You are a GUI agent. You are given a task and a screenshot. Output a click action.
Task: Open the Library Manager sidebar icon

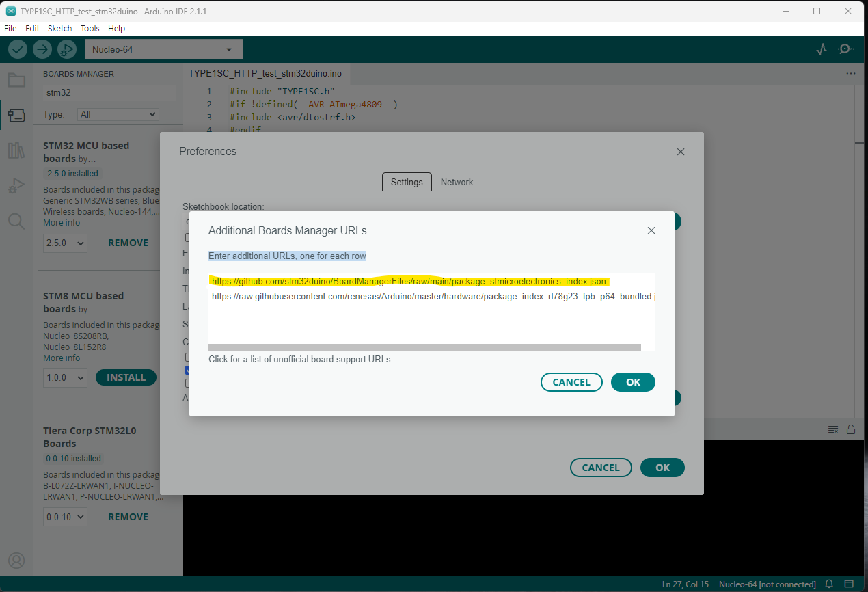tap(16, 150)
